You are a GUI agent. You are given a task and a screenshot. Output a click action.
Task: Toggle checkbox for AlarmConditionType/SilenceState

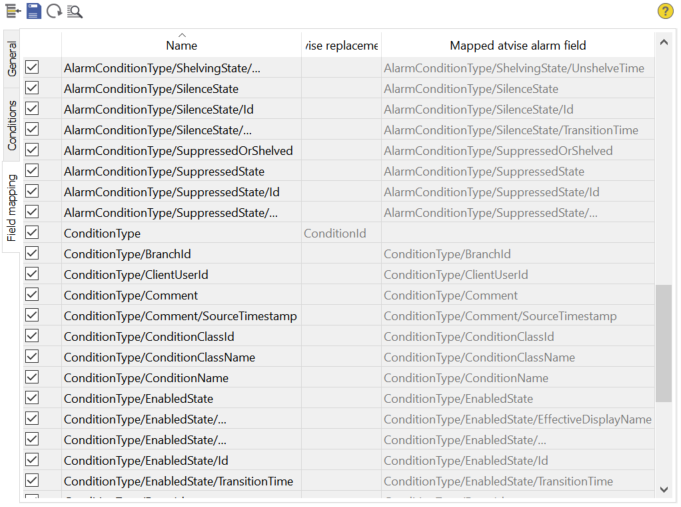coord(32,89)
